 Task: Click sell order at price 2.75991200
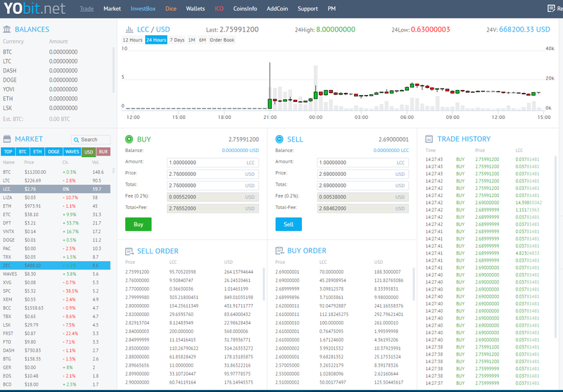[189, 272]
